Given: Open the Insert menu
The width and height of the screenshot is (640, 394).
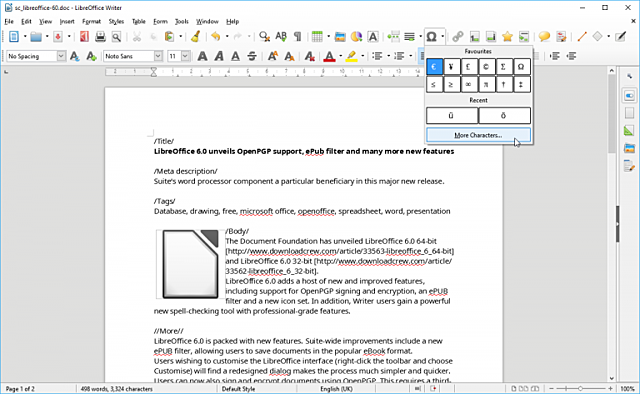Looking at the screenshot, I should [x=67, y=21].
